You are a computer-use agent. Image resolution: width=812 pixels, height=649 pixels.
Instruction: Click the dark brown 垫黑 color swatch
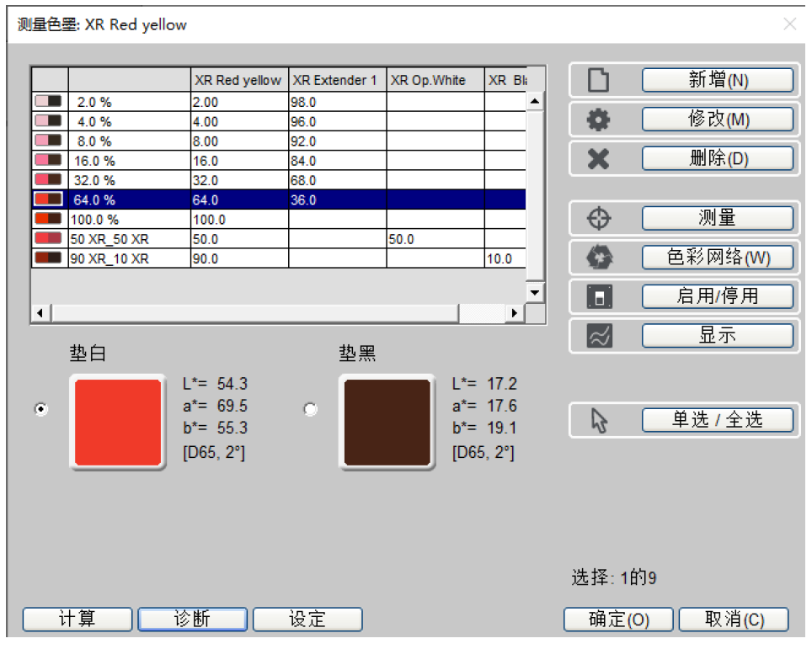click(x=387, y=423)
